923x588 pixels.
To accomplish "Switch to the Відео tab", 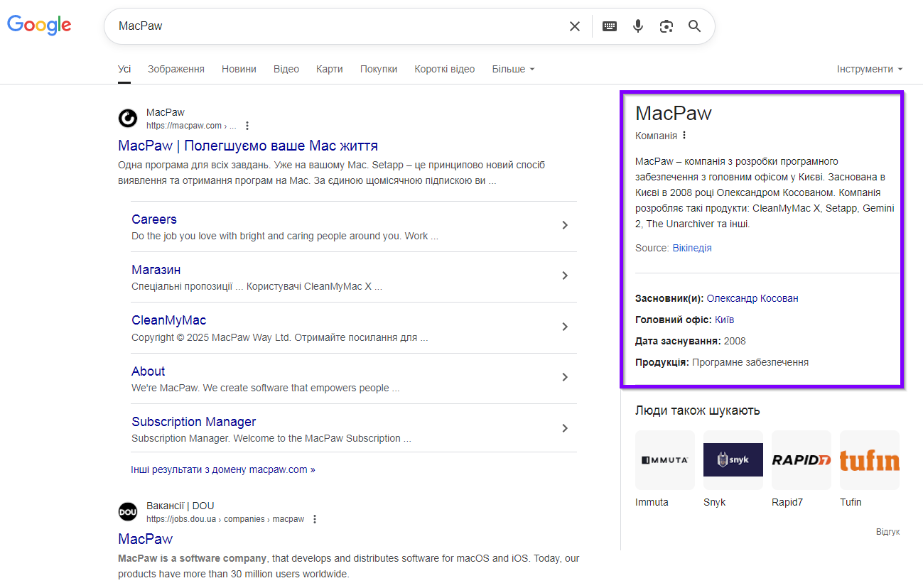I will click(286, 69).
